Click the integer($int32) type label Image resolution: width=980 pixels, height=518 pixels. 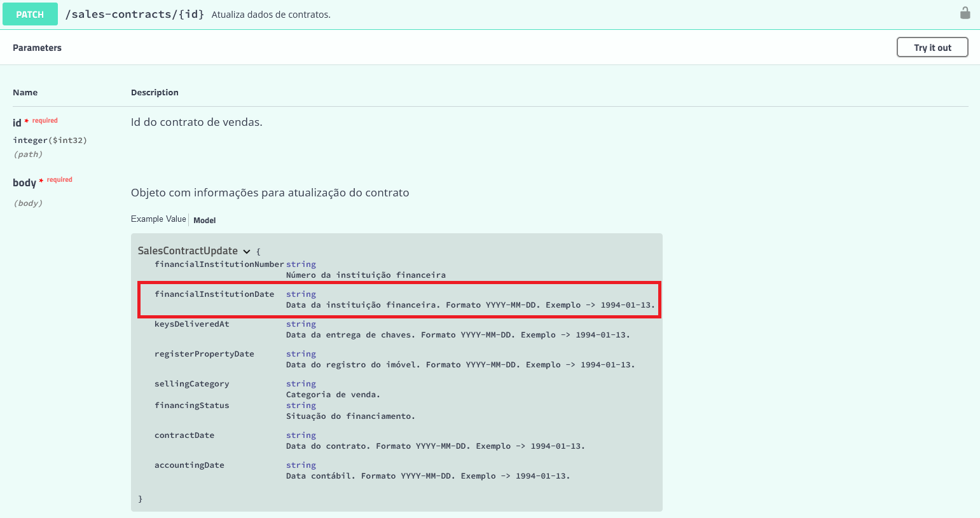click(x=50, y=140)
